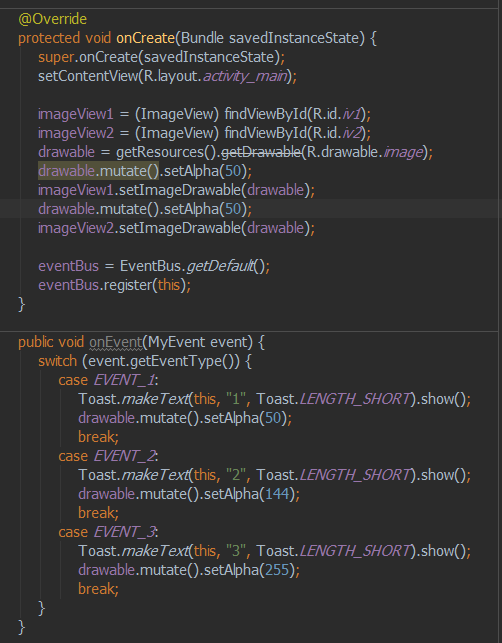Click the R.drawable.image reference
Image resolution: width=502 pixels, height=643 pixels.
[x=365, y=152]
